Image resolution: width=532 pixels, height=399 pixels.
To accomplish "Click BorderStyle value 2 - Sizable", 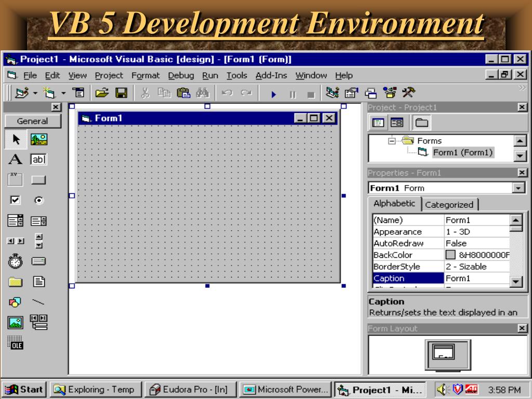I will [466, 267].
